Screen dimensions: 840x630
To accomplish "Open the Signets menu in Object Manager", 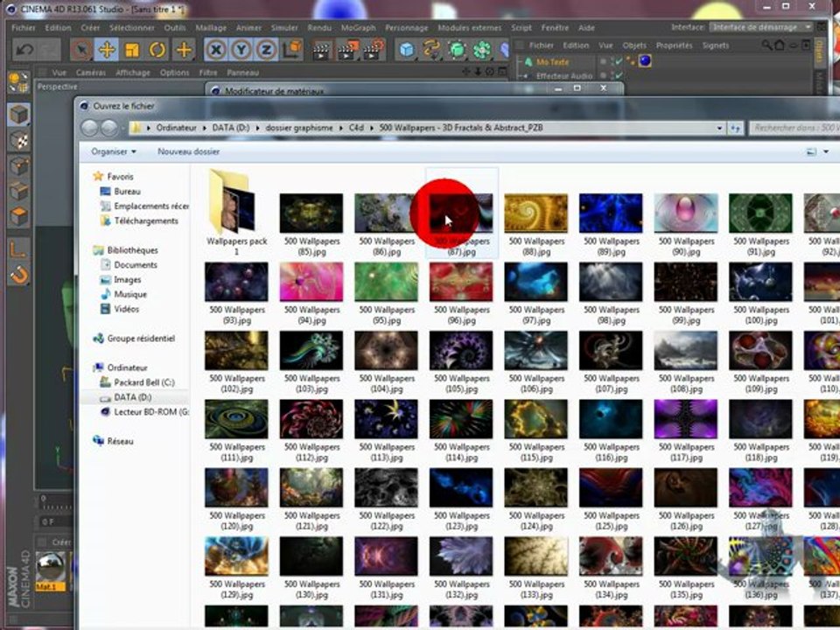I will (715, 45).
